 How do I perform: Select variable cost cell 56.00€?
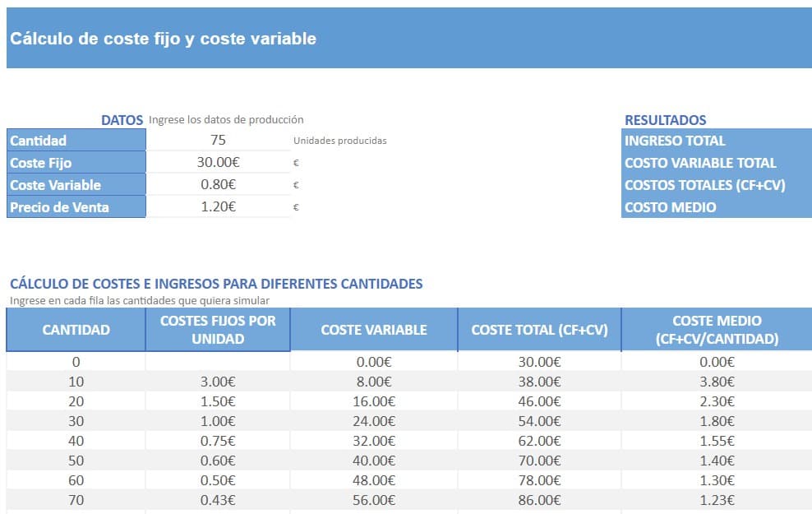tap(374, 499)
